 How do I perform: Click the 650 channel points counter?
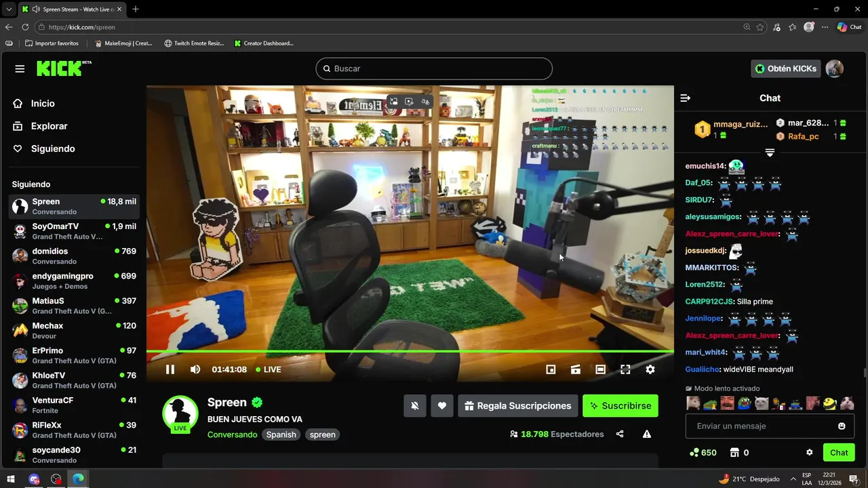click(703, 453)
